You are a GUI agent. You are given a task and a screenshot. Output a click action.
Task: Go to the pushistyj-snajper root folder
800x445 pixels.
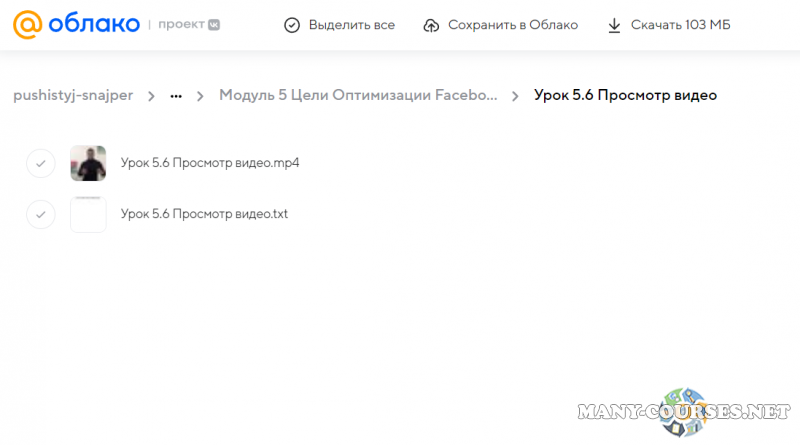click(x=73, y=96)
